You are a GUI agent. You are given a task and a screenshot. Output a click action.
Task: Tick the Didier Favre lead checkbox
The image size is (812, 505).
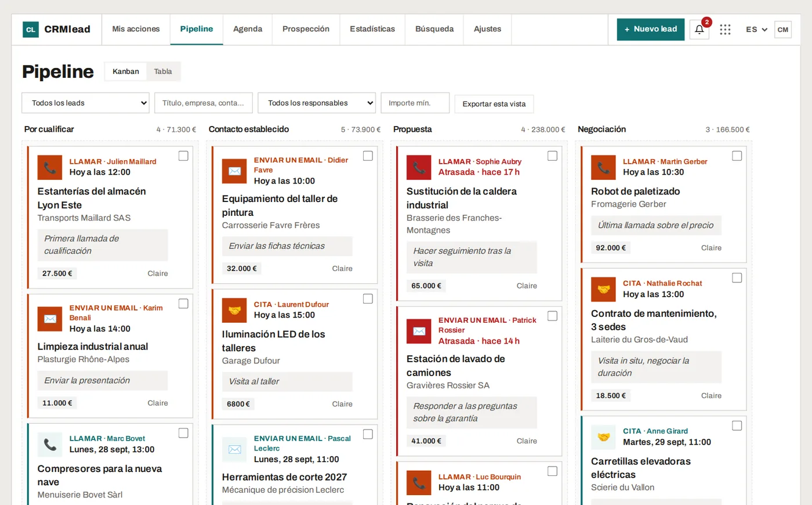click(368, 156)
